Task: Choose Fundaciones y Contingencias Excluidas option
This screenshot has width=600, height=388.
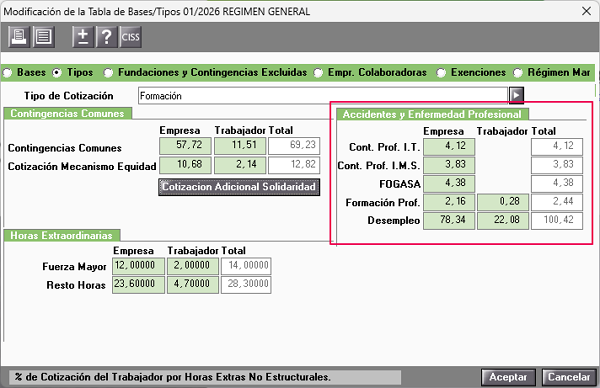Action: tap(108, 73)
